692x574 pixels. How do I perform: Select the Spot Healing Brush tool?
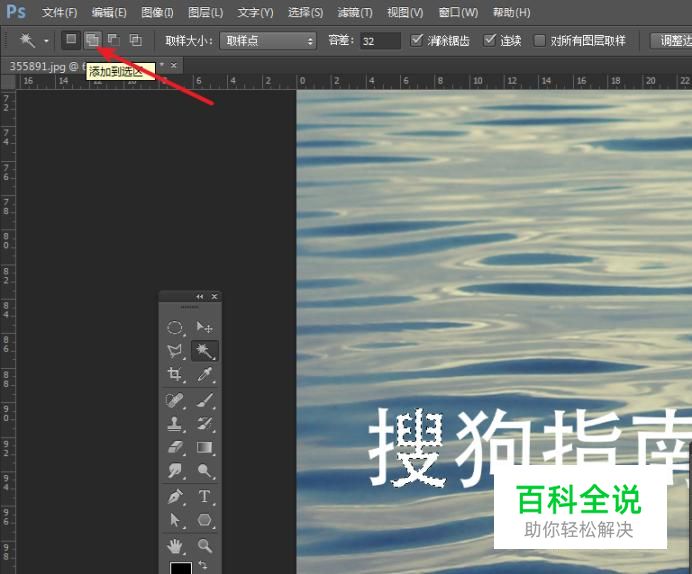click(175, 400)
